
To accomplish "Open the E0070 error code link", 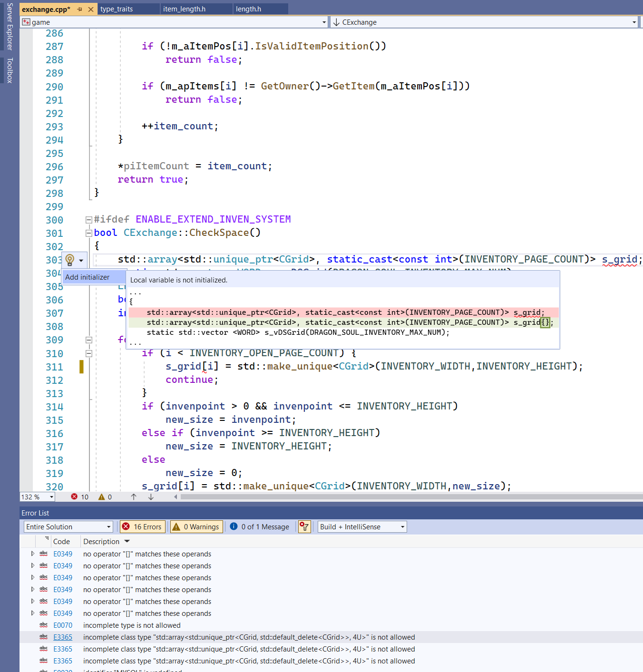I will click(63, 625).
